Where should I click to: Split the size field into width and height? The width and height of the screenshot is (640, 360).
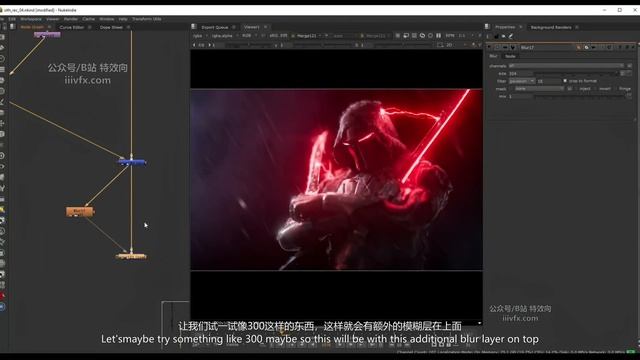pos(623,73)
